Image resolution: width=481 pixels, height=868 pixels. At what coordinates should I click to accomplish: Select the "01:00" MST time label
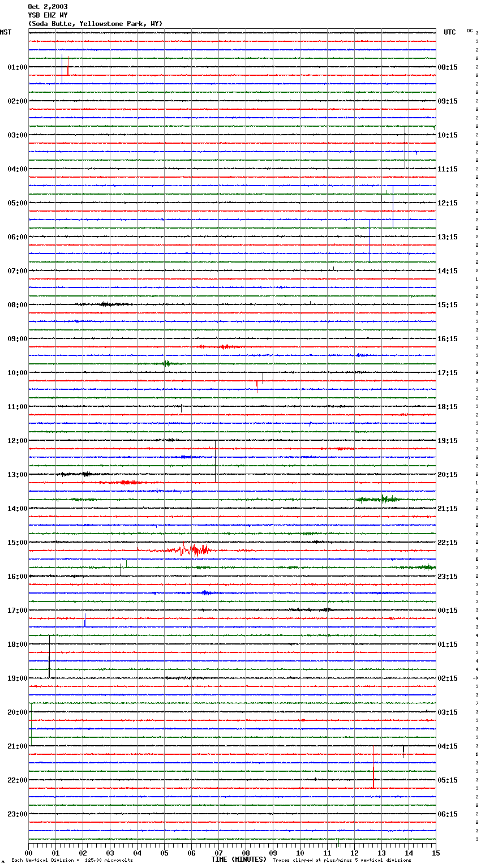[x=18, y=67]
